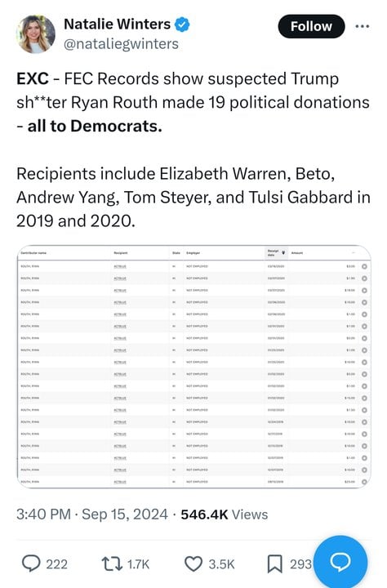Click the 222 replies count

point(56,564)
